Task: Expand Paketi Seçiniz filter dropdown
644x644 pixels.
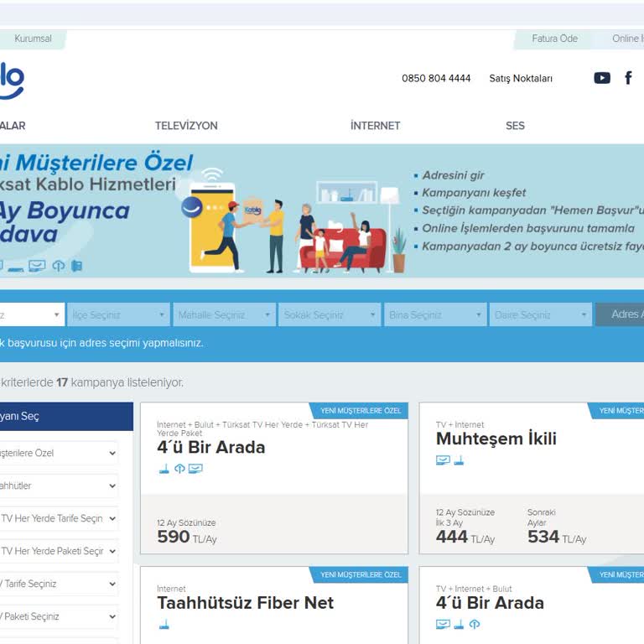Action: pos(59,617)
